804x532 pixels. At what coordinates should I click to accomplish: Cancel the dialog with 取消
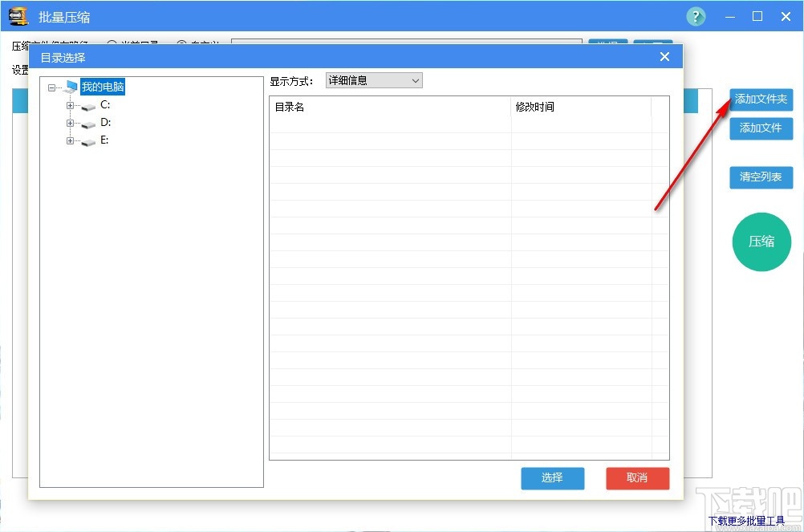pyautogui.click(x=637, y=478)
